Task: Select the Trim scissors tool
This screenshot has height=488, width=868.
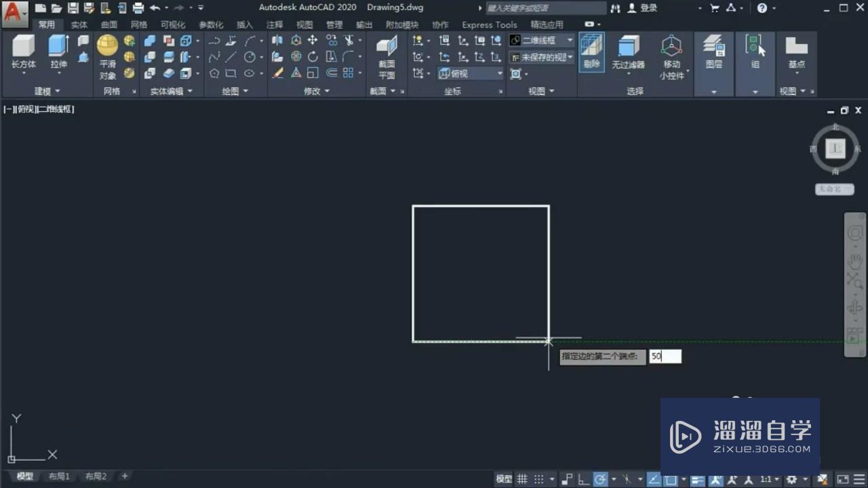Action: click(348, 40)
